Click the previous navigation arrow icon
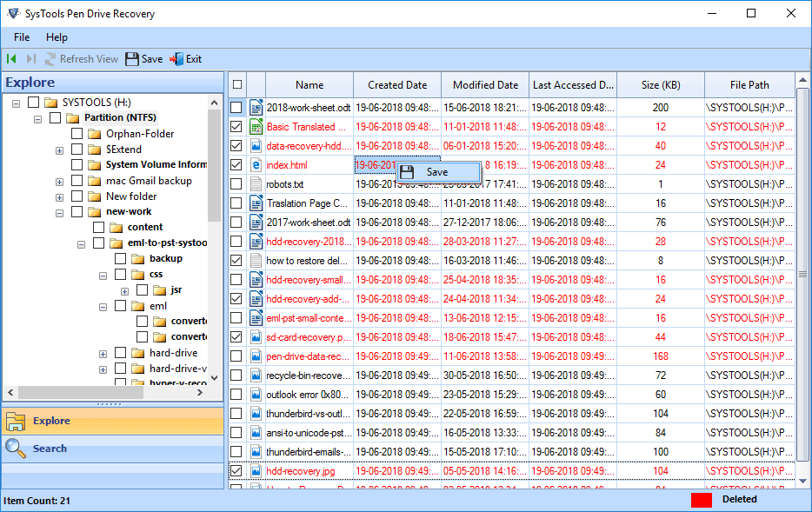Screen dimensions: 812x512 point(11,59)
